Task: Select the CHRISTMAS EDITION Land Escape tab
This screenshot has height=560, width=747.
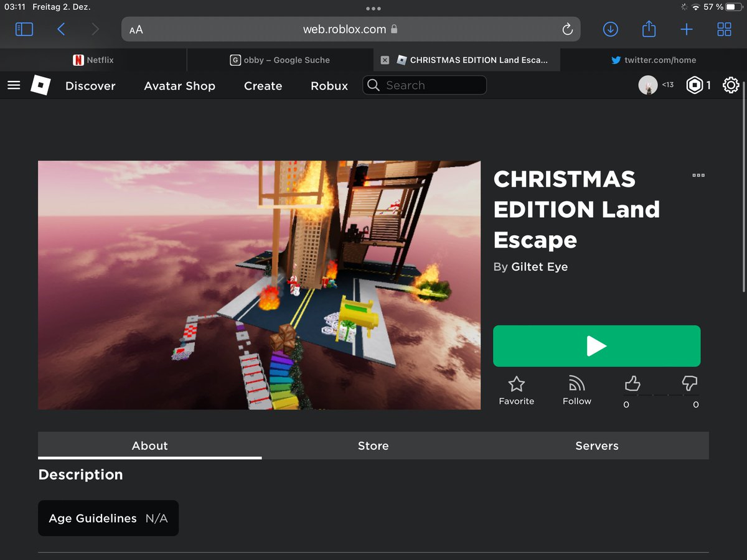Action: tap(467, 60)
